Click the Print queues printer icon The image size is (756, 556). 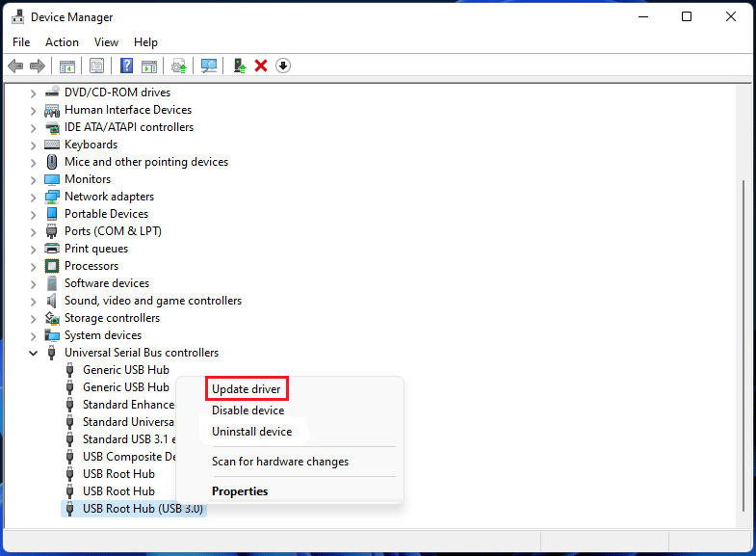(x=52, y=249)
